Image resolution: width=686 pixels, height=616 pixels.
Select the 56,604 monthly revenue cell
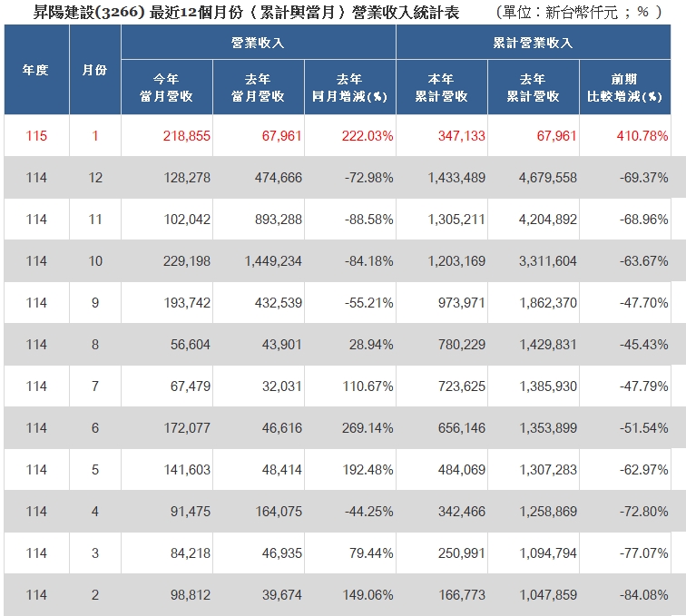pyautogui.click(x=189, y=345)
